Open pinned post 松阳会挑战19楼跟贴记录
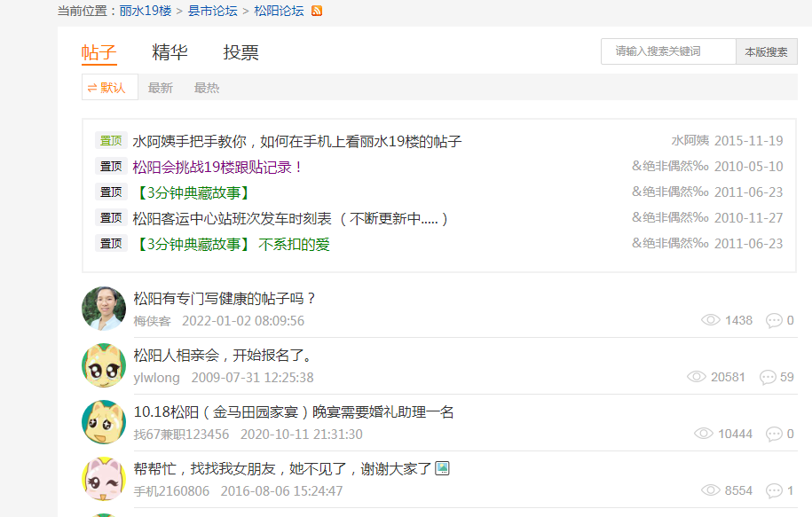Image resolution: width=812 pixels, height=517 pixels. 217,167
